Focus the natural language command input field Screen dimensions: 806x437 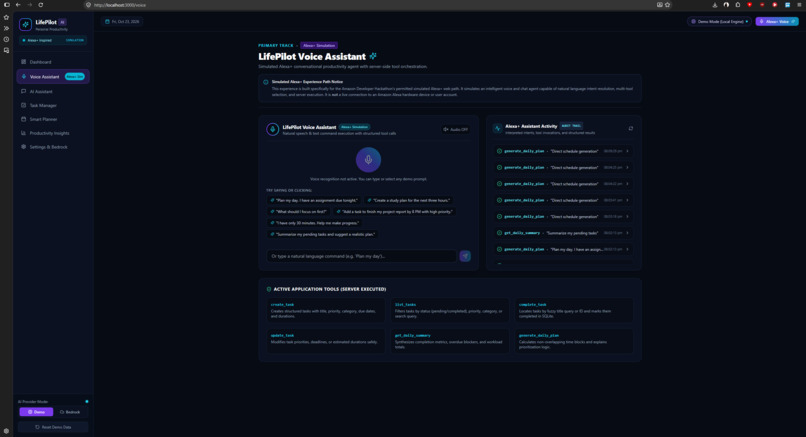tap(361, 256)
